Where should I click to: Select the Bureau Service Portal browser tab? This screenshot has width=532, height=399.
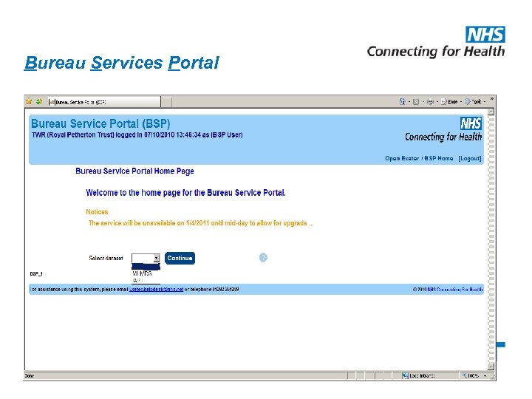click(x=104, y=102)
